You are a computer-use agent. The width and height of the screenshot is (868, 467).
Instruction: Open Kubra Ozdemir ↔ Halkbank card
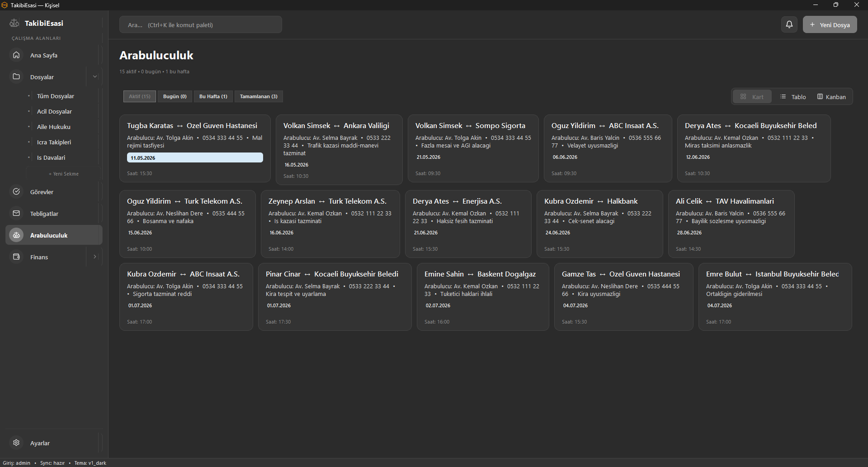(600, 224)
